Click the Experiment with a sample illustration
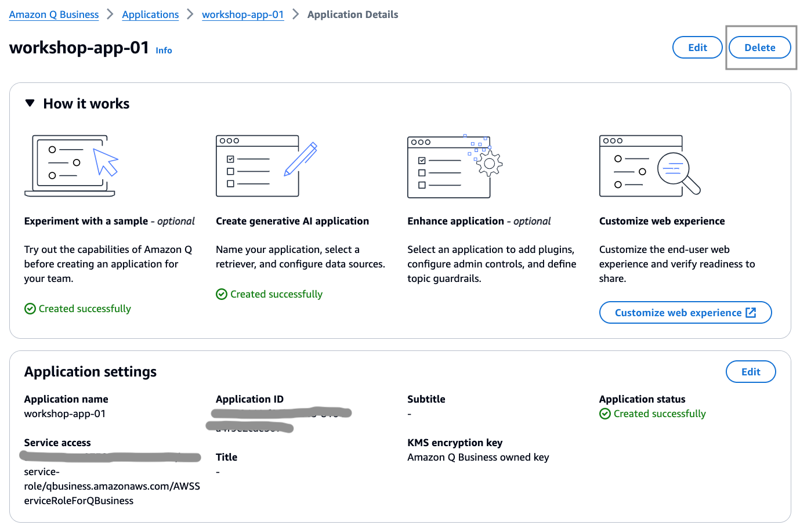This screenshot has height=532, width=800. [71, 166]
